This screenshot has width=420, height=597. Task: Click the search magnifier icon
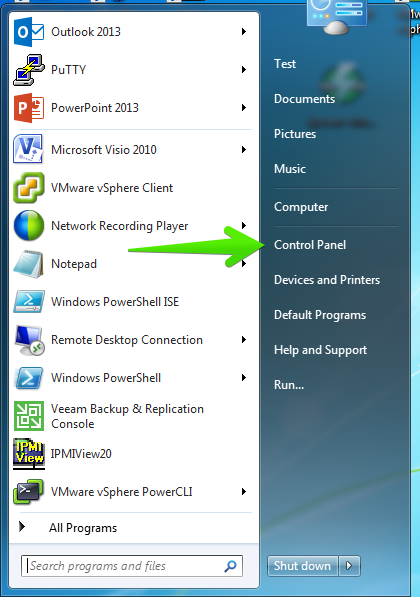click(x=230, y=566)
